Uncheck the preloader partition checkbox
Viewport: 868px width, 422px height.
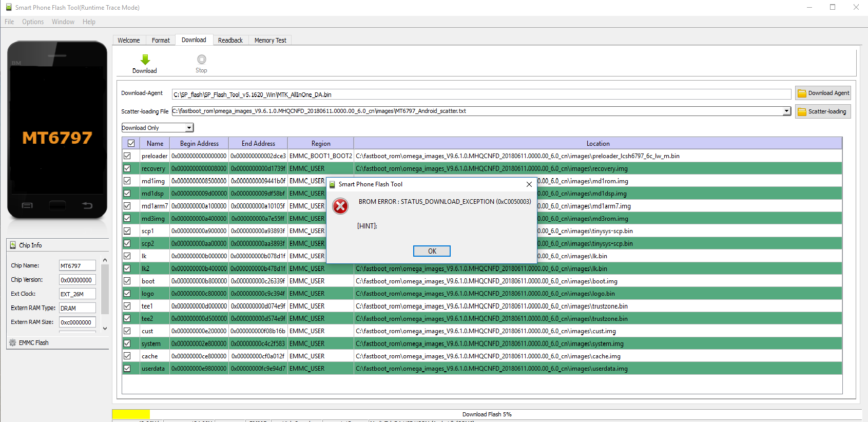click(127, 156)
